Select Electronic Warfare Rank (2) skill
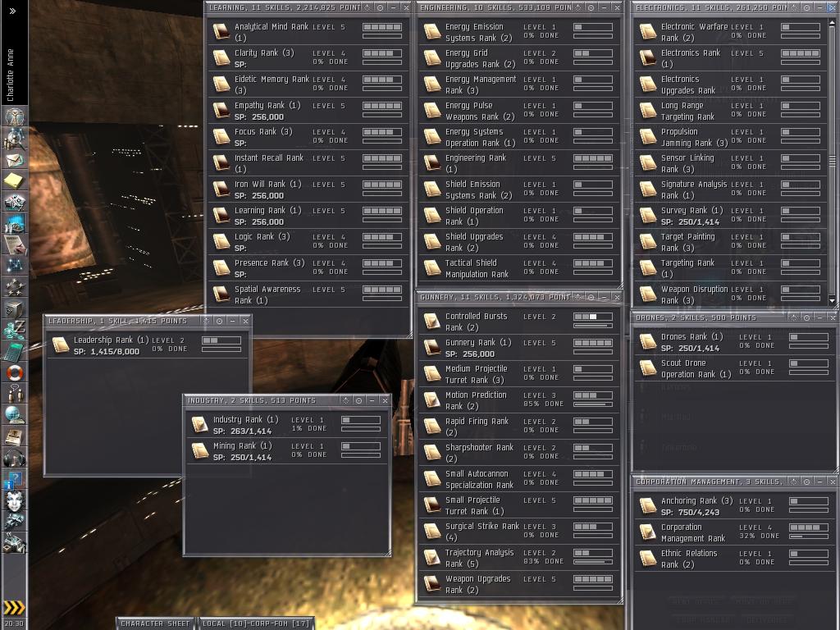The height and width of the screenshot is (630, 840). click(731, 32)
